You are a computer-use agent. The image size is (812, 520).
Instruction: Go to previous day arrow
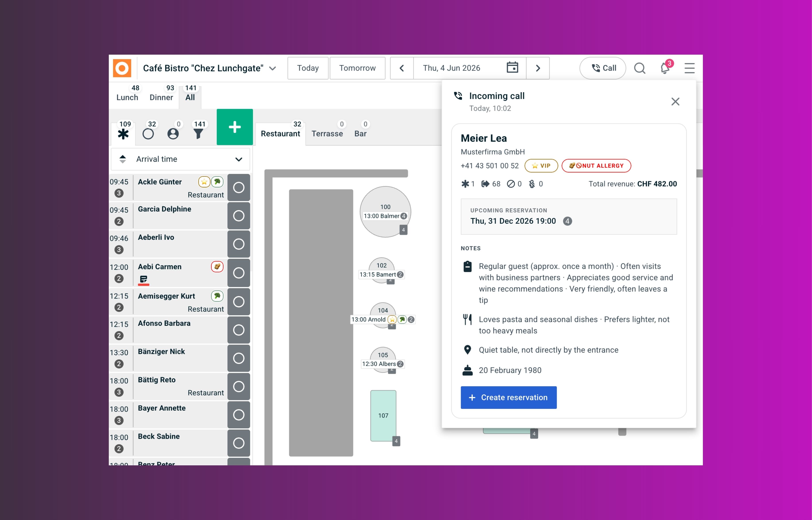pyautogui.click(x=402, y=68)
